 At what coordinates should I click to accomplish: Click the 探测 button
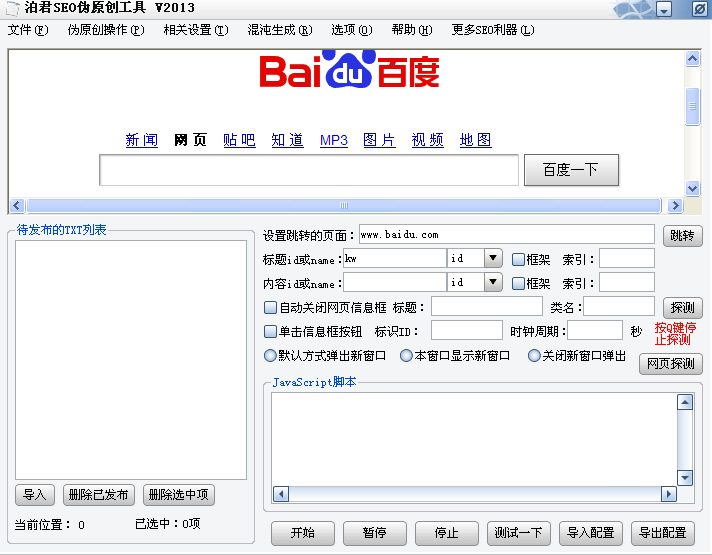682,308
